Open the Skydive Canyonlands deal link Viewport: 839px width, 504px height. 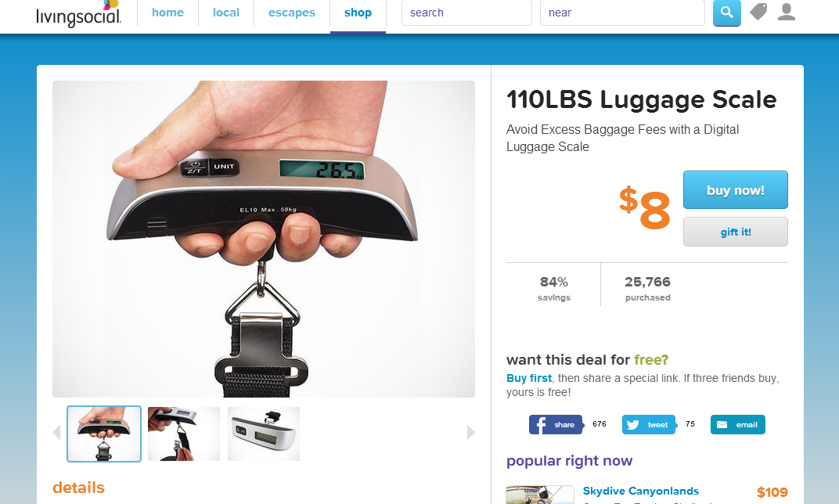pos(640,491)
